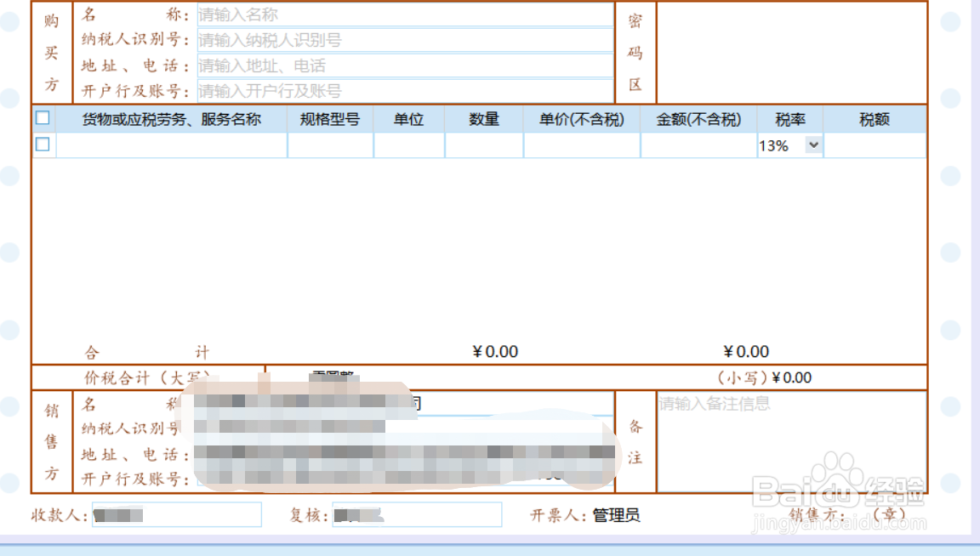Click the 金额(不含税) column header
980x556 pixels.
698,119
